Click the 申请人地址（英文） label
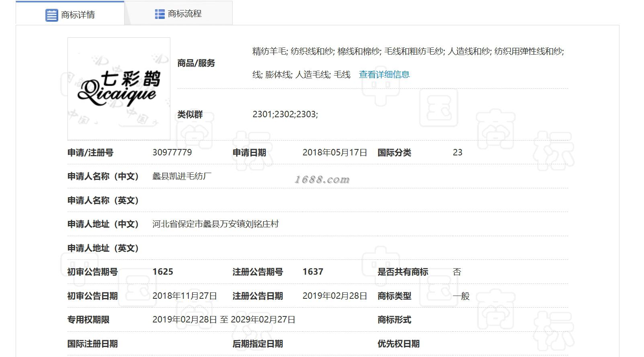 click(x=103, y=248)
